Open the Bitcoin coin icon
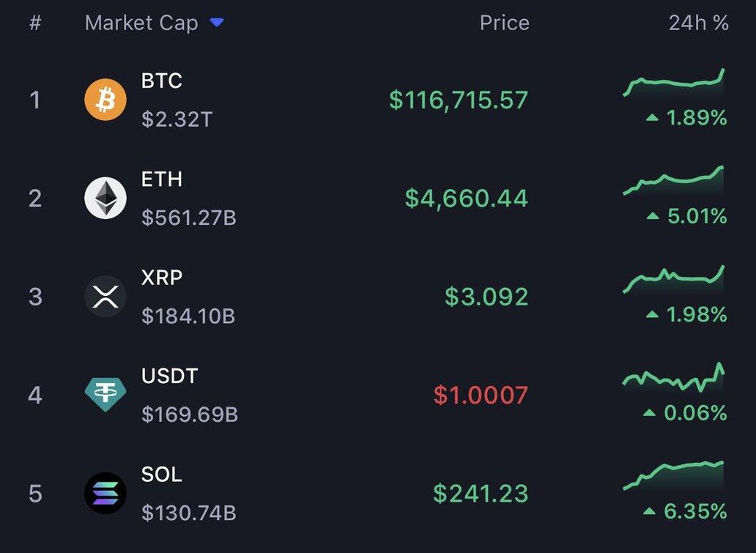The height and width of the screenshot is (553, 756). [x=105, y=100]
